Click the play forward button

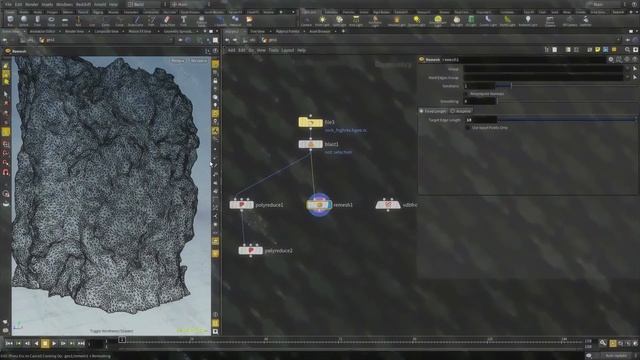click(54, 344)
